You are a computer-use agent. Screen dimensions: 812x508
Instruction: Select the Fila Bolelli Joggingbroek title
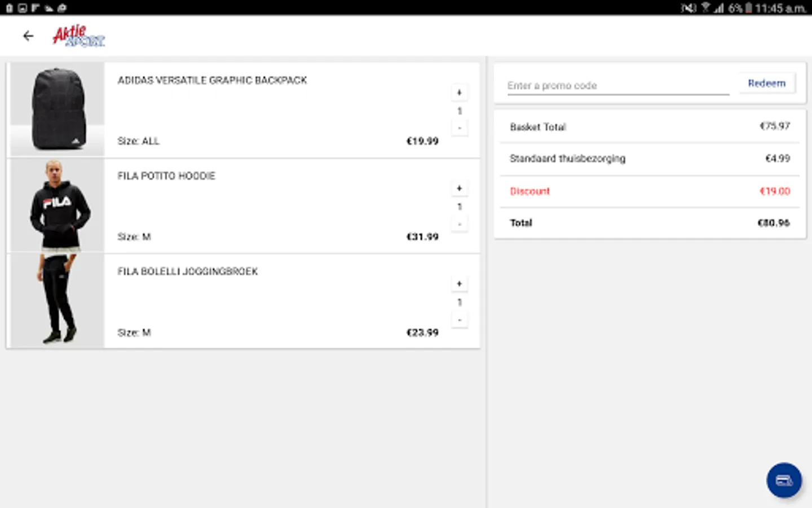[x=188, y=271]
